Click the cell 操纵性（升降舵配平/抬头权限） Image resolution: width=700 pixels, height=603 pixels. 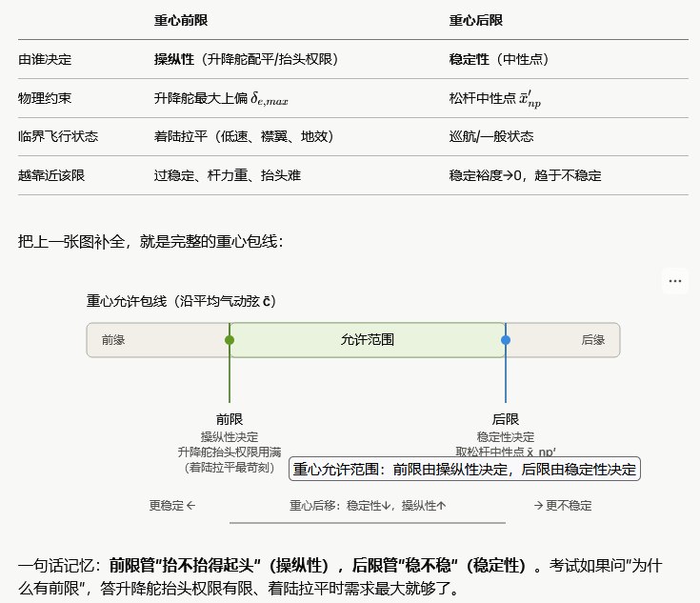pos(246,59)
